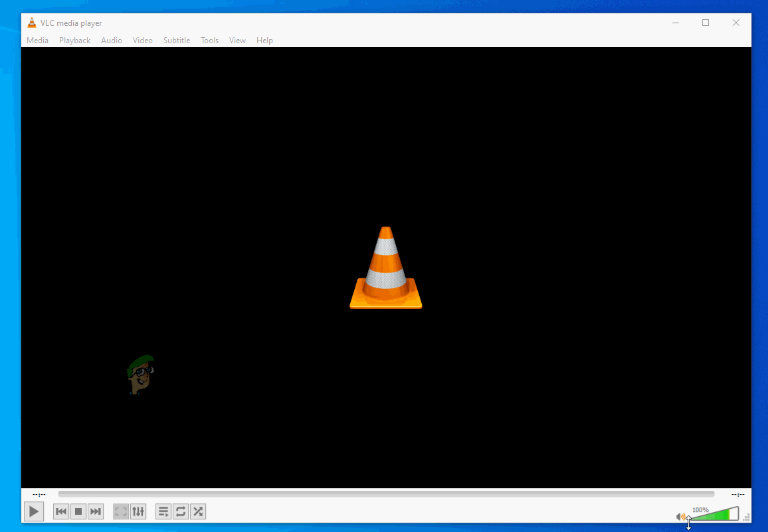Open the View menu
This screenshot has width=768, height=532.
(x=238, y=40)
